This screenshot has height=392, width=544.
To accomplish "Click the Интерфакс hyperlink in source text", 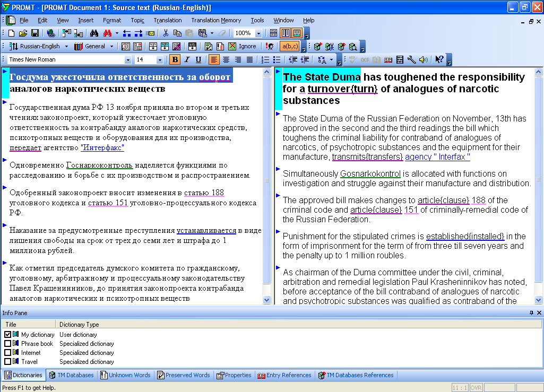I will 102,148.
